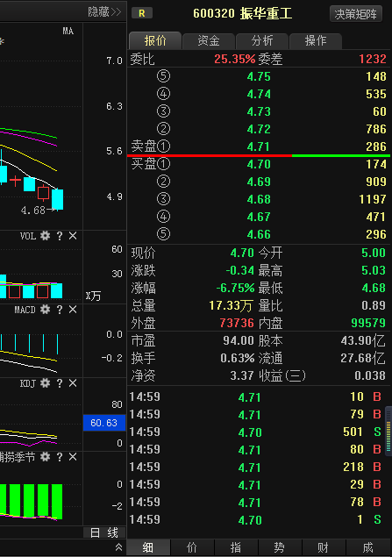
Task: Click 外盘 value 73736
Action: click(x=237, y=323)
